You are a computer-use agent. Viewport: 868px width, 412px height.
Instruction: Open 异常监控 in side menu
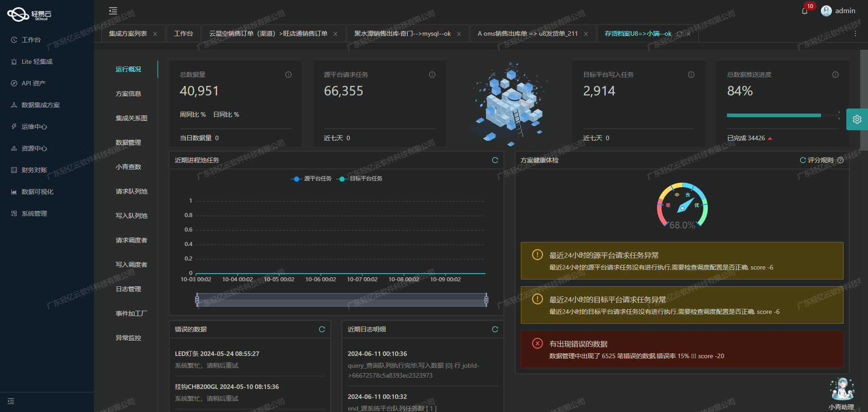128,338
